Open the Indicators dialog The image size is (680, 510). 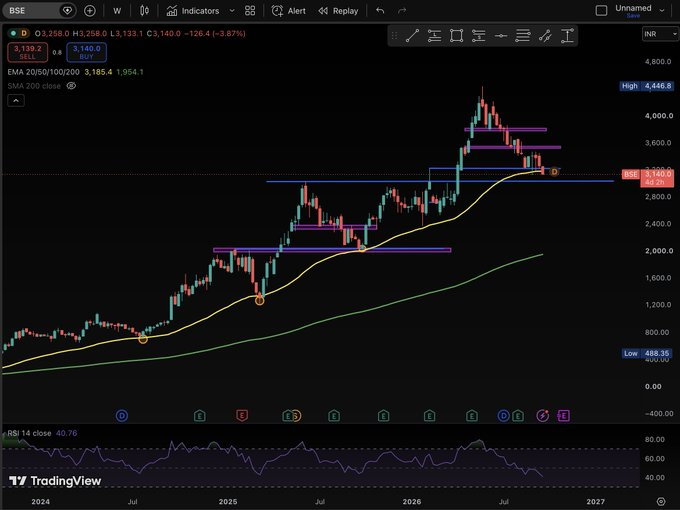(x=193, y=11)
